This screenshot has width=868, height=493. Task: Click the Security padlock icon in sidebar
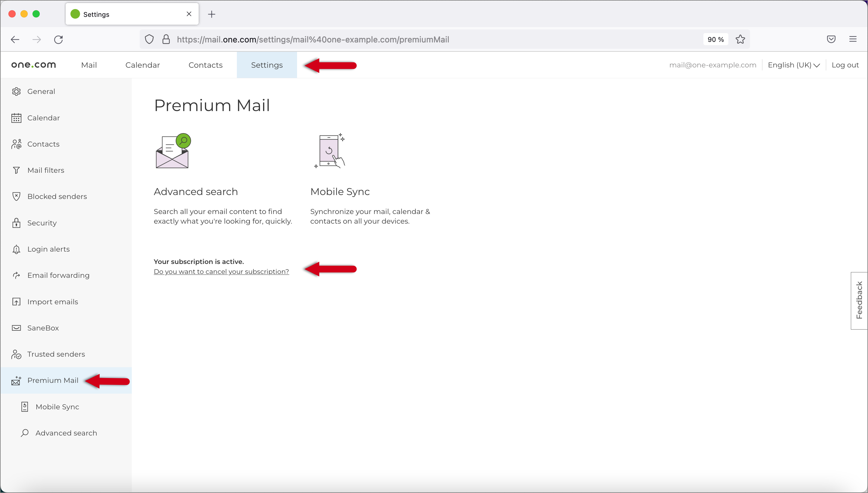[x=16, y=223]
